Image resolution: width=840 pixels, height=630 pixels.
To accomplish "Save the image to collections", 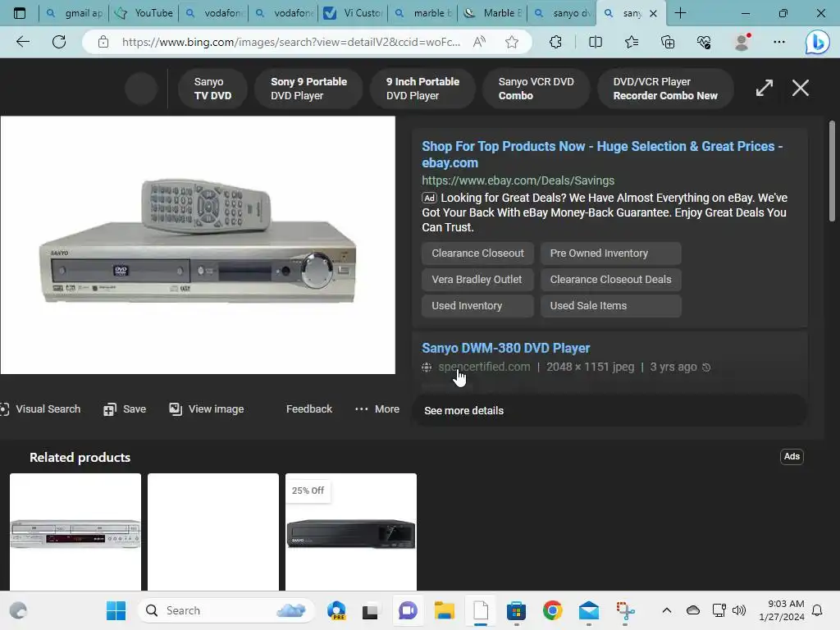I will (x=125, y=409).
